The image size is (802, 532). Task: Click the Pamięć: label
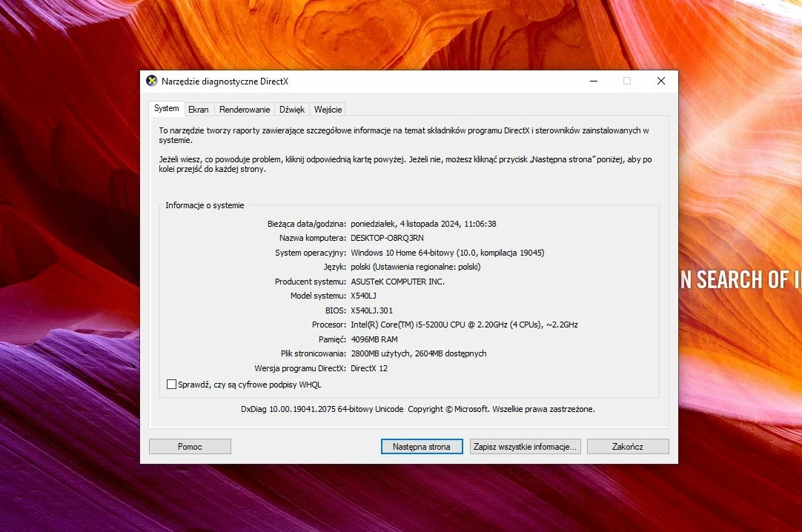(x=333, y=339)
